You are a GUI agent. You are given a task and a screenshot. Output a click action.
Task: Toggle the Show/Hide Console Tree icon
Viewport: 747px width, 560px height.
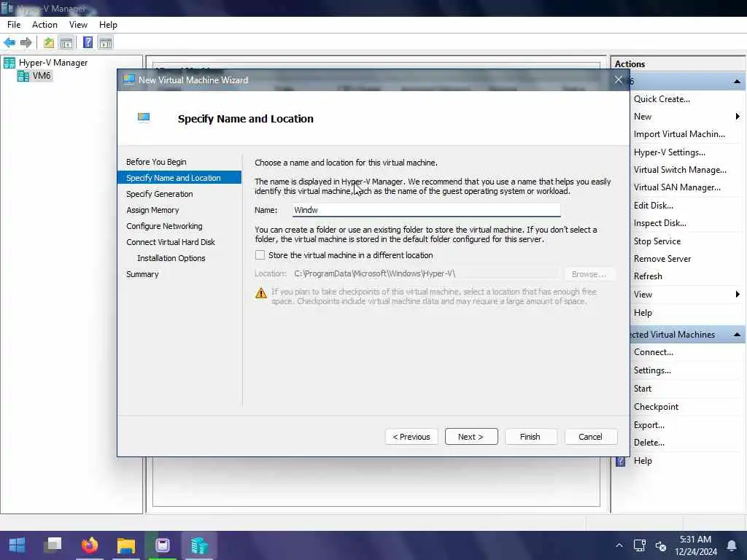[66, 43]
